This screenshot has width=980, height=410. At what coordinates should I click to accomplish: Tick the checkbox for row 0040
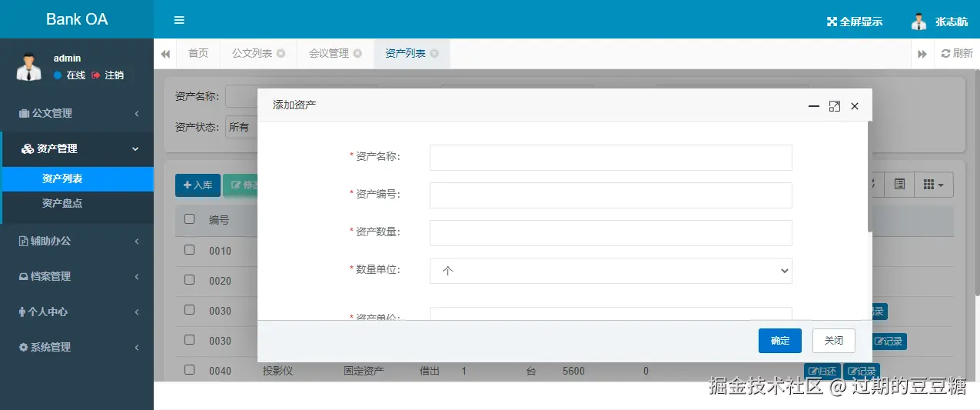click(x=190, y=370)
